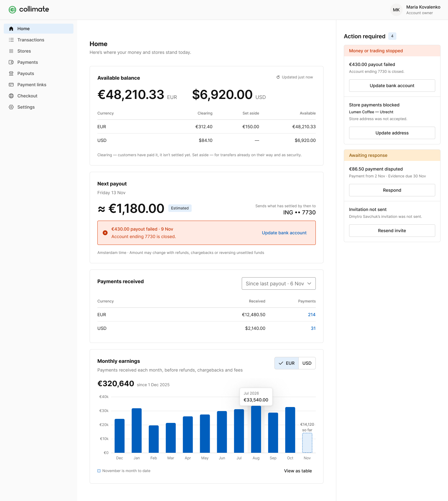Click the Home house icon in sidebar
The width and height of the screenshot is (448, 501).
pyautogui.click(x=11, y=29)
